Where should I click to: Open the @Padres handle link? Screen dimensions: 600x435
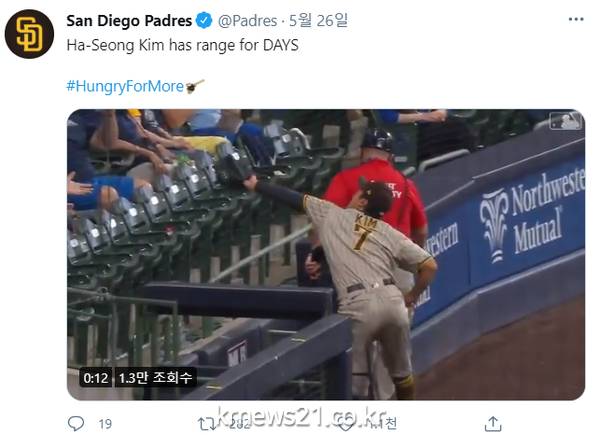click(247, 21)
